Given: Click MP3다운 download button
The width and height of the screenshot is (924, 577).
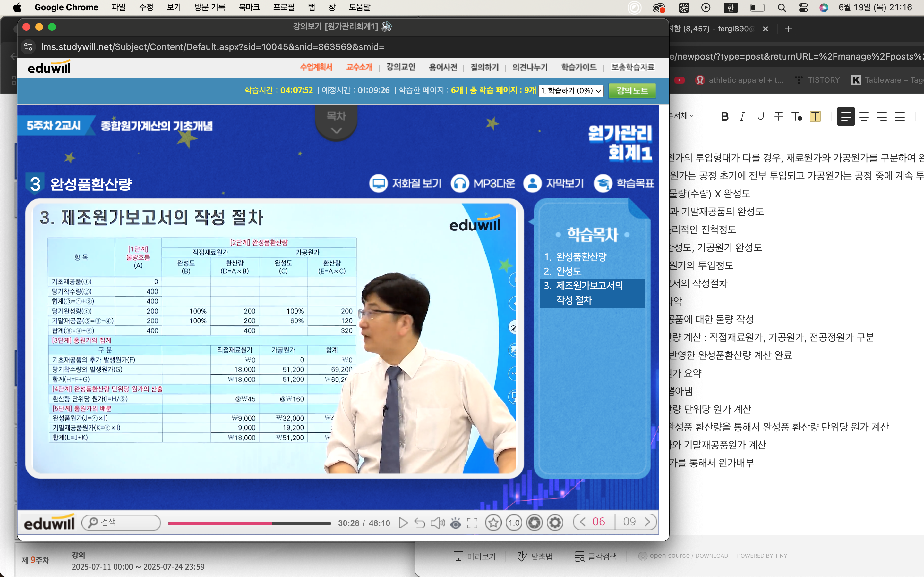Looking at the screenshot, I should 483,184.
